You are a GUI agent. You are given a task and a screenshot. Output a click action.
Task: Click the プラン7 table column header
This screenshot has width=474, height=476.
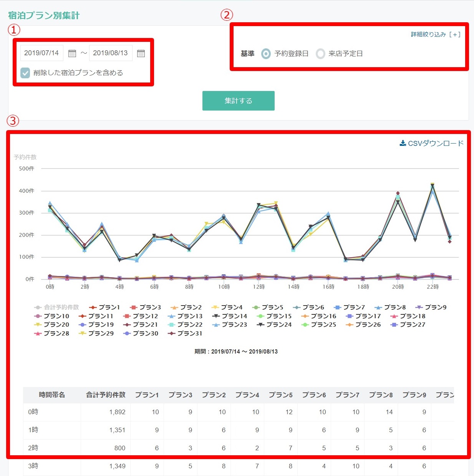click(347, 395)
